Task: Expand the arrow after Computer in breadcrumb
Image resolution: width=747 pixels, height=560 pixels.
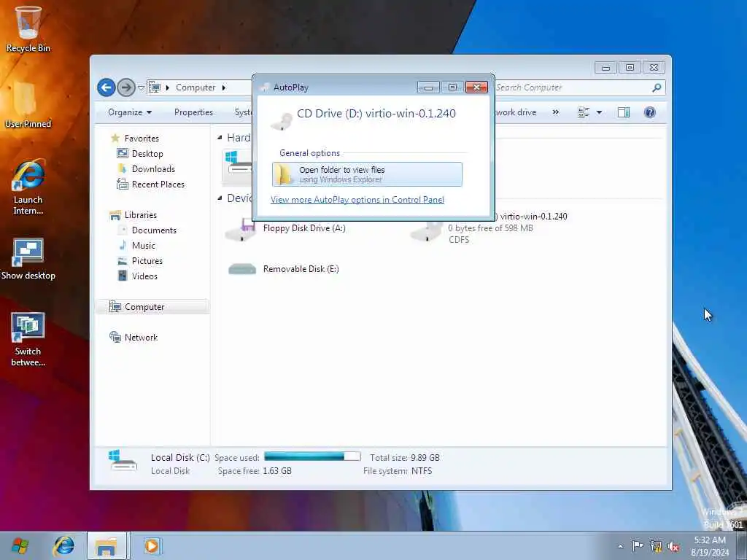Action: coord(223,87)
